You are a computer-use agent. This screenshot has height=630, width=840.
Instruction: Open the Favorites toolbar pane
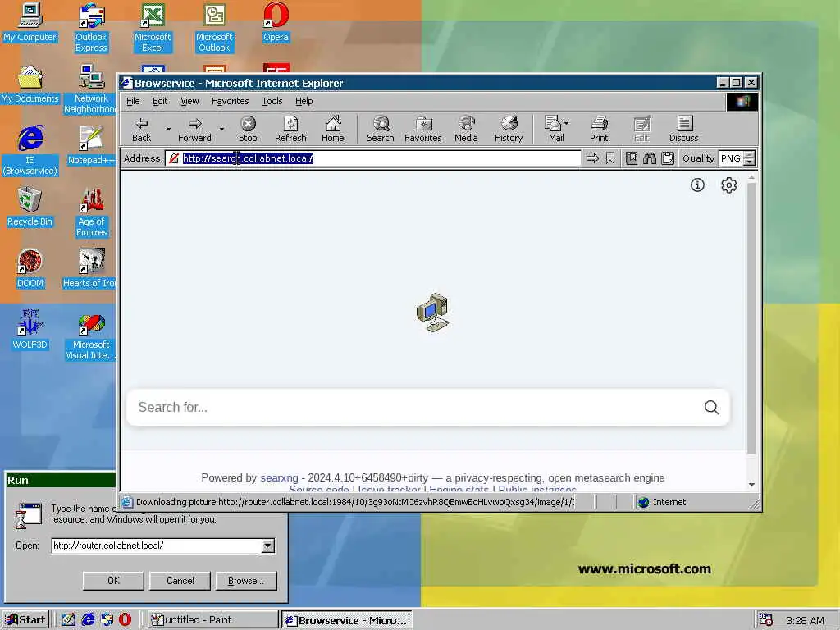point(423,130)
